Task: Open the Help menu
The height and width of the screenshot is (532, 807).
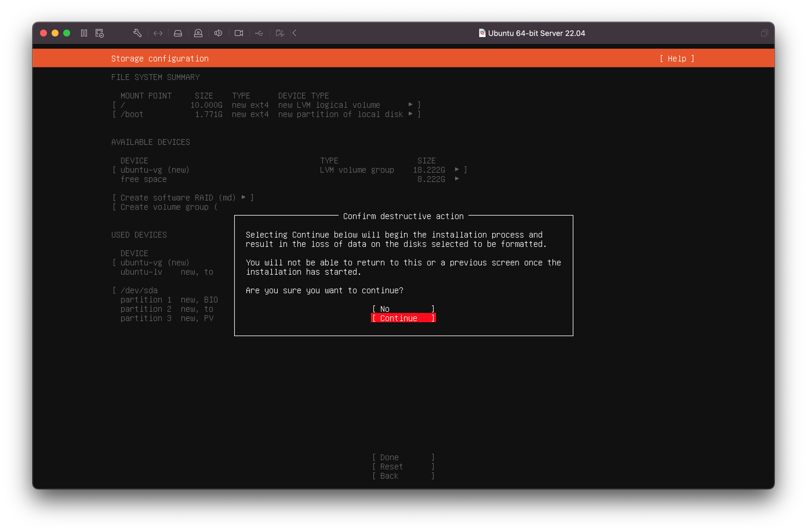Action: tap(677, 58)
